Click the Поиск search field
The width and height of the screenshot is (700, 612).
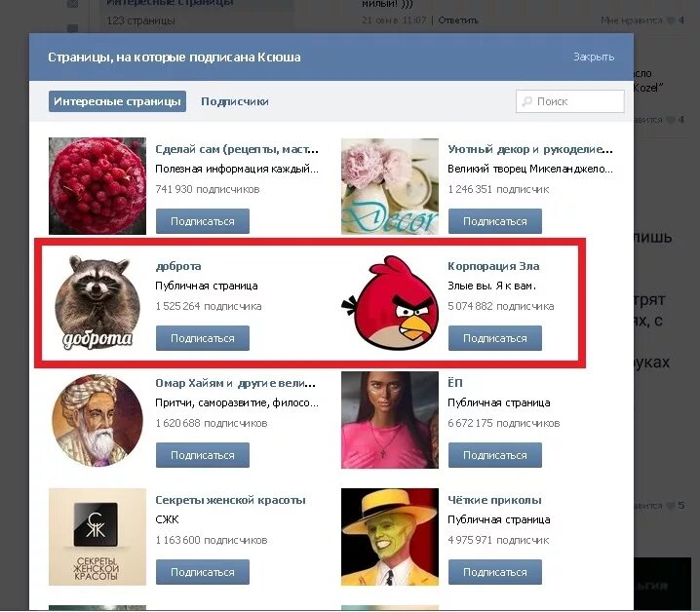[570, 101]
